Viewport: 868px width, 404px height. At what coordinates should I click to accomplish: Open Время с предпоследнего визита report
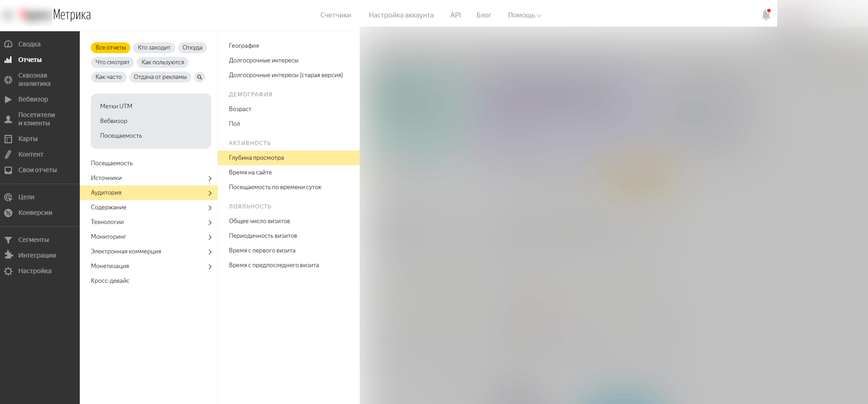coord(274,265)
